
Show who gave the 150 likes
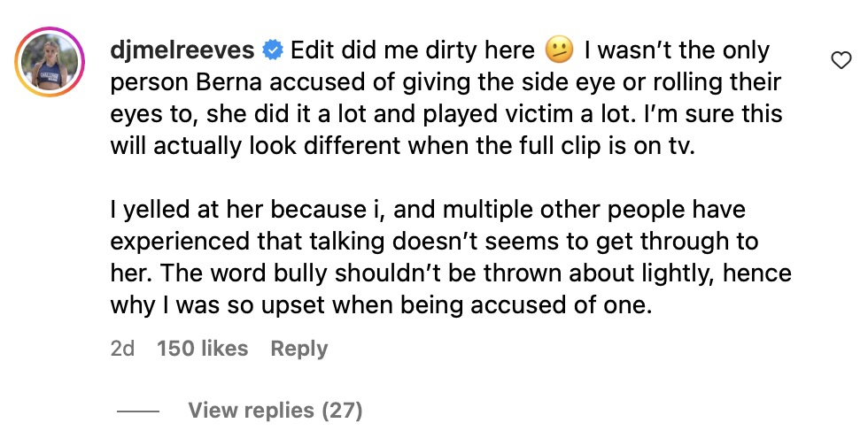(202, 349)
